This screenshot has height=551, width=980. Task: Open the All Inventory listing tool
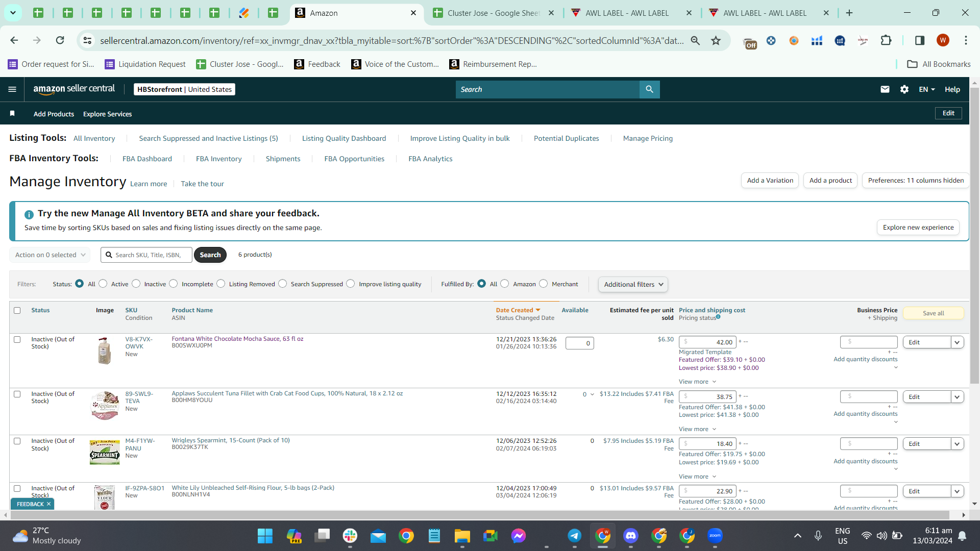click(x=94, y=138)
